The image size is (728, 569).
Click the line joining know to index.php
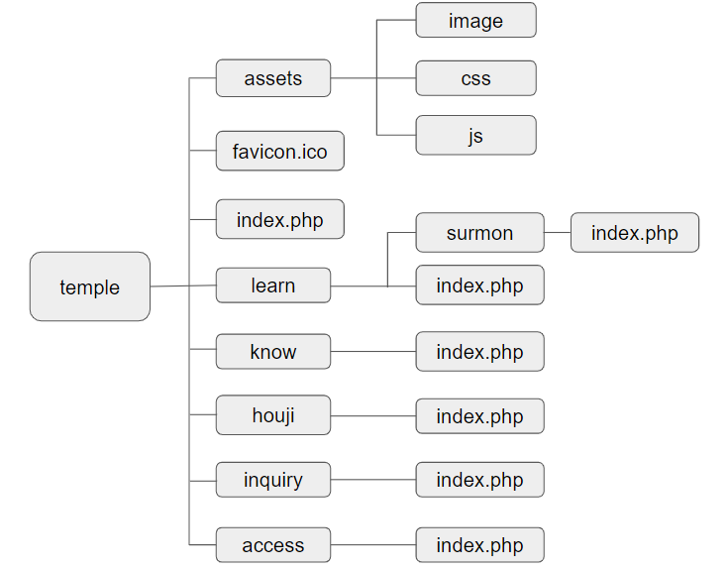tap(372, 352)
